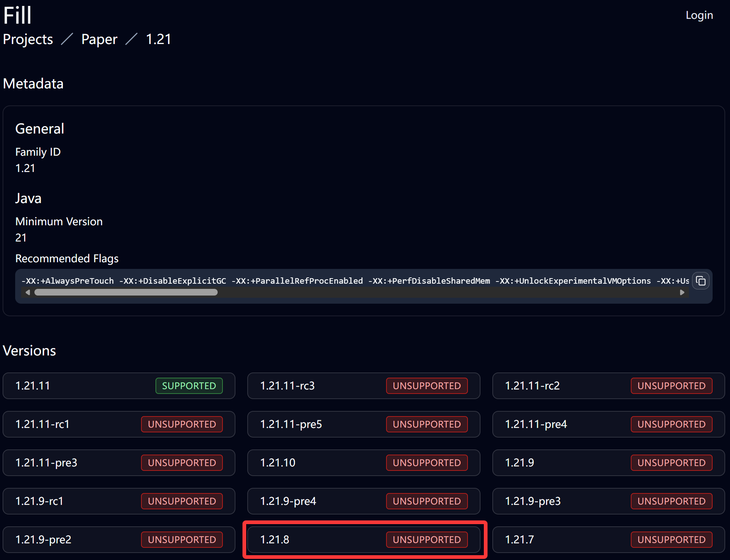Click the flags scrollbar right arrow

tap(682, 293)
